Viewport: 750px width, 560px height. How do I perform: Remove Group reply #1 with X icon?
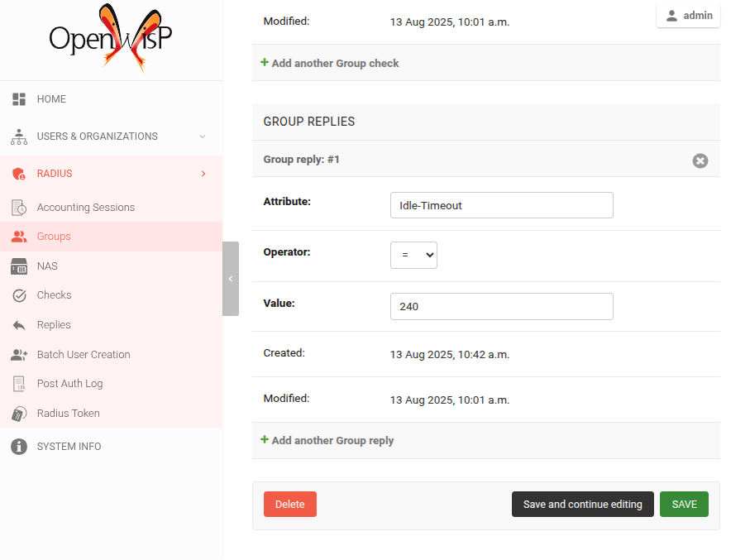(x=700, y=160)
